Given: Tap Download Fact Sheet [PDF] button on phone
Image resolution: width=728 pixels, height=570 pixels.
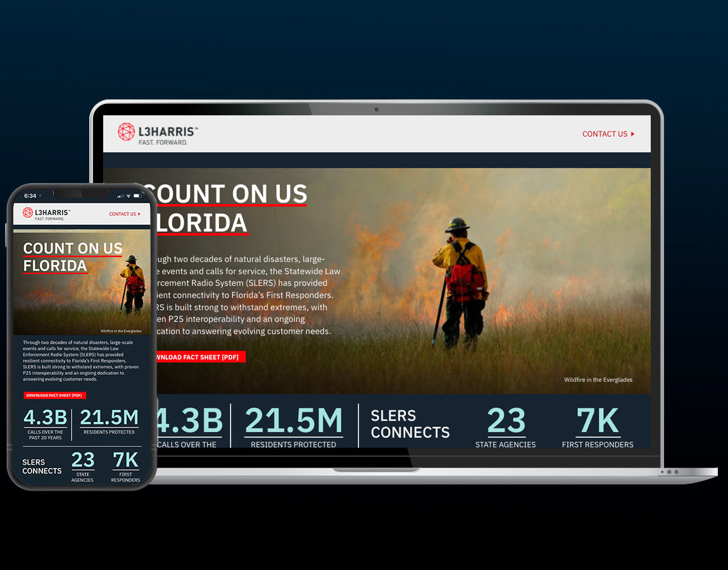Looking at the screenshot, I should pyautogui.click(x=55, y=395).
